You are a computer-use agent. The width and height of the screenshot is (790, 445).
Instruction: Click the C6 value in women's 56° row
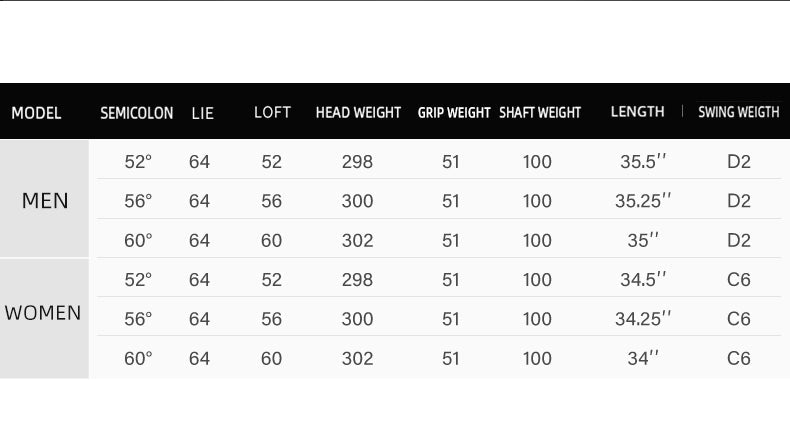(x=738, y=319)
